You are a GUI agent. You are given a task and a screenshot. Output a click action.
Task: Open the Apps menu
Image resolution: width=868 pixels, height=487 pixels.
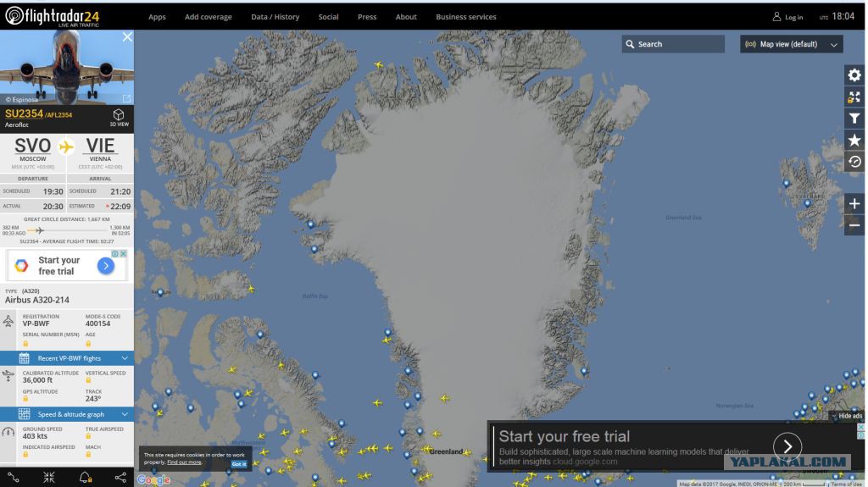[x=157, y=17]
